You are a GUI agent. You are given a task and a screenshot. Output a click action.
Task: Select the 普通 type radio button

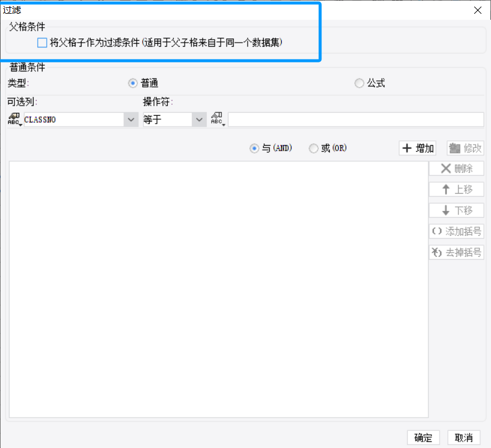(132, 83)
